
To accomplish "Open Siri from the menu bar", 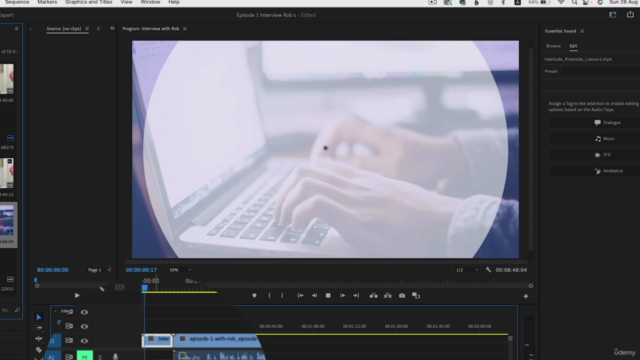I will pos(600,2).
